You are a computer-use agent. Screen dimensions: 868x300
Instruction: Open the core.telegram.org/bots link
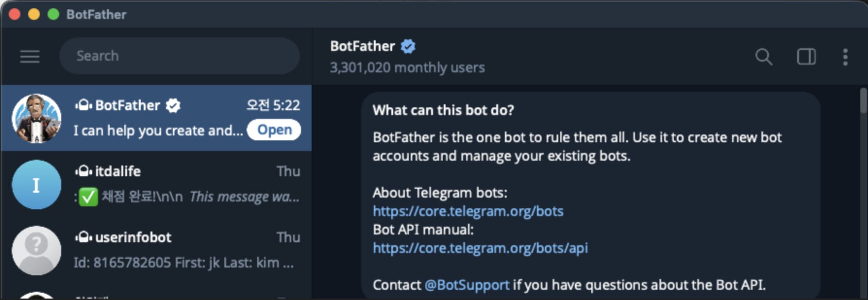pyautogui.click(x=468, y=211)
